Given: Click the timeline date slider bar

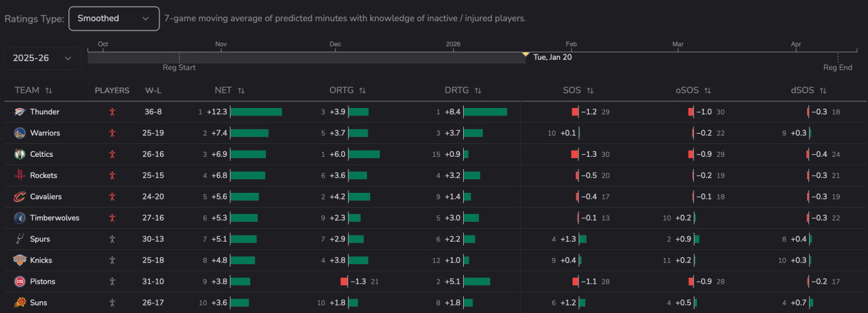Looking at the screenshot, I should coord(305,58).
